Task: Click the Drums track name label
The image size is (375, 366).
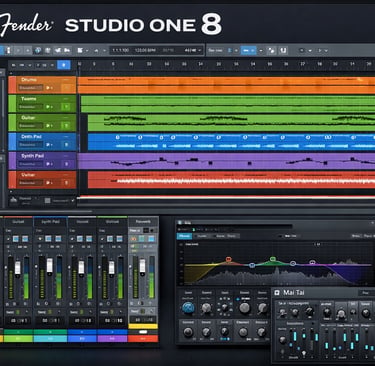Action: pos(29,80)
